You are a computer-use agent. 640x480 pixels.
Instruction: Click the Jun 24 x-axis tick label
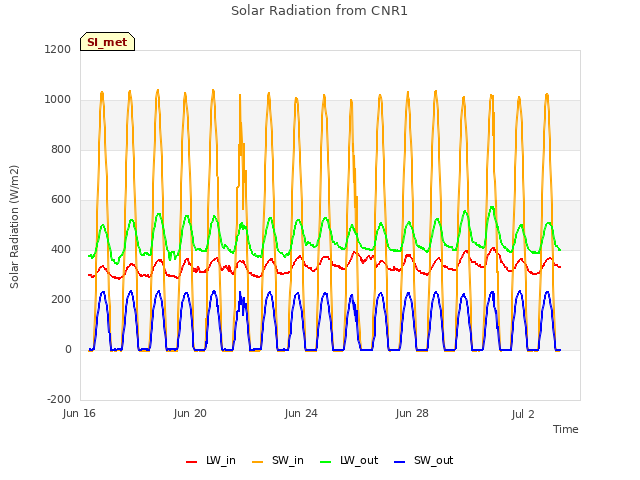(301, 413)
